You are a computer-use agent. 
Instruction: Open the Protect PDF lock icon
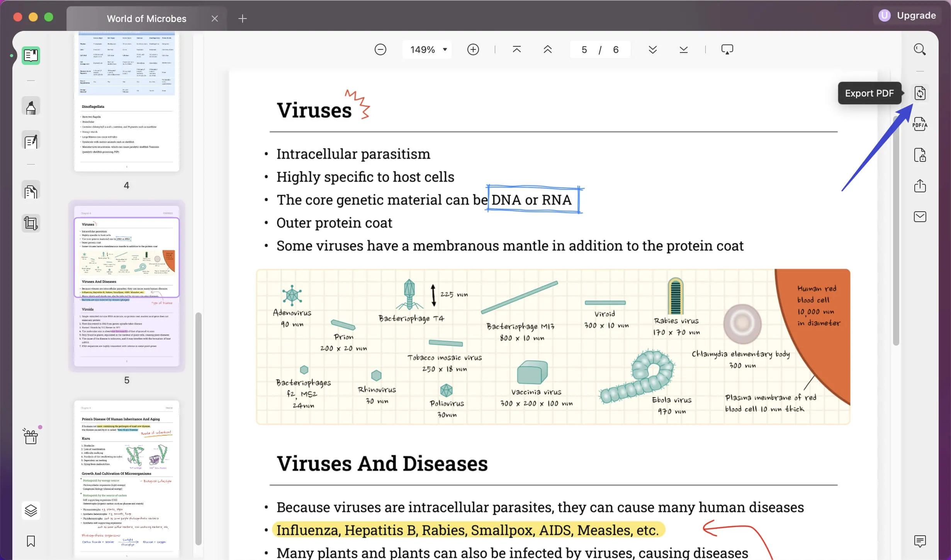point(920,155)
